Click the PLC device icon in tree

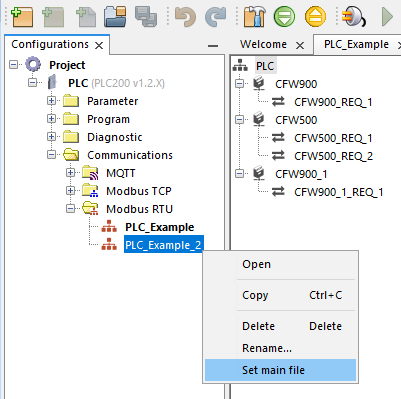coord(52,82)
